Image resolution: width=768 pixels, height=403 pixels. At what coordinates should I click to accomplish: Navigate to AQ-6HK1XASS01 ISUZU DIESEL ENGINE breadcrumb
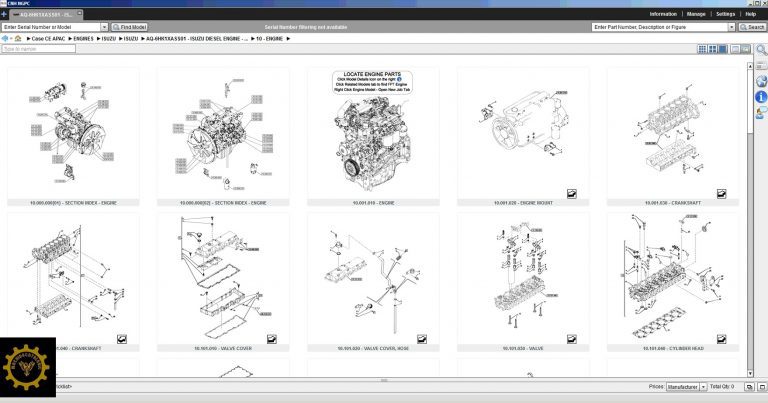[197, 38]
